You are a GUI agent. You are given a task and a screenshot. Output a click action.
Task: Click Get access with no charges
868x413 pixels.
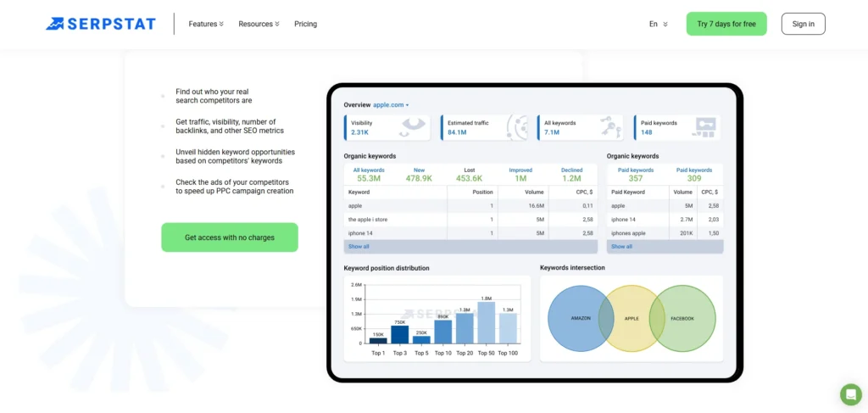[x=230, y=237]
